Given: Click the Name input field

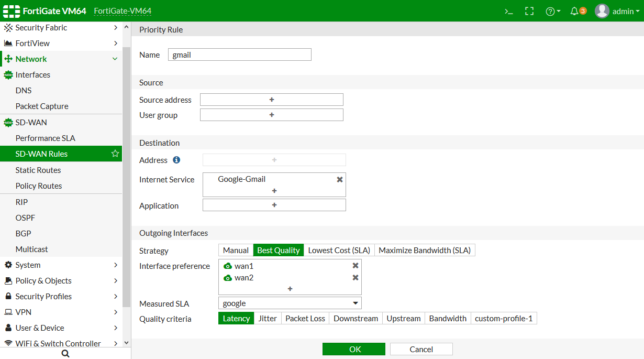Looking at the screenshot, I should point(240,55).
